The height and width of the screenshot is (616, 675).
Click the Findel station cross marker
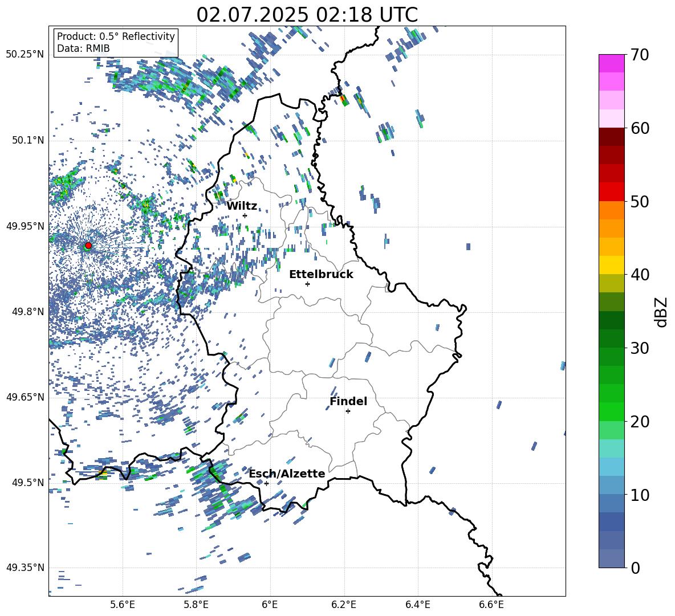click(348, 411)
